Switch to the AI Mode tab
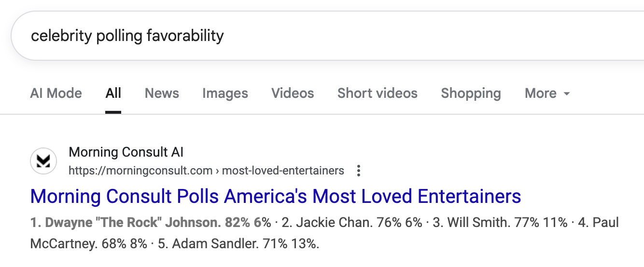This screenshot has width=644, height=267. 56,93
